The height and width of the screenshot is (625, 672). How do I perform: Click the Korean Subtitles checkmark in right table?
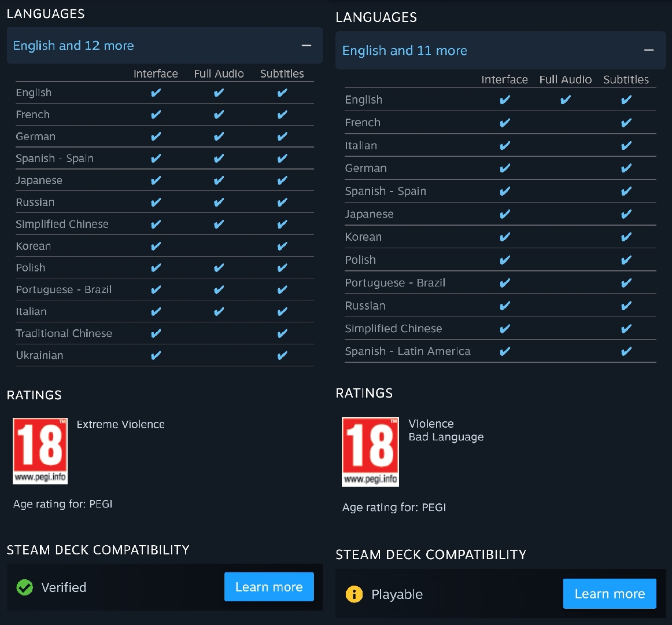tap(626, 237)
